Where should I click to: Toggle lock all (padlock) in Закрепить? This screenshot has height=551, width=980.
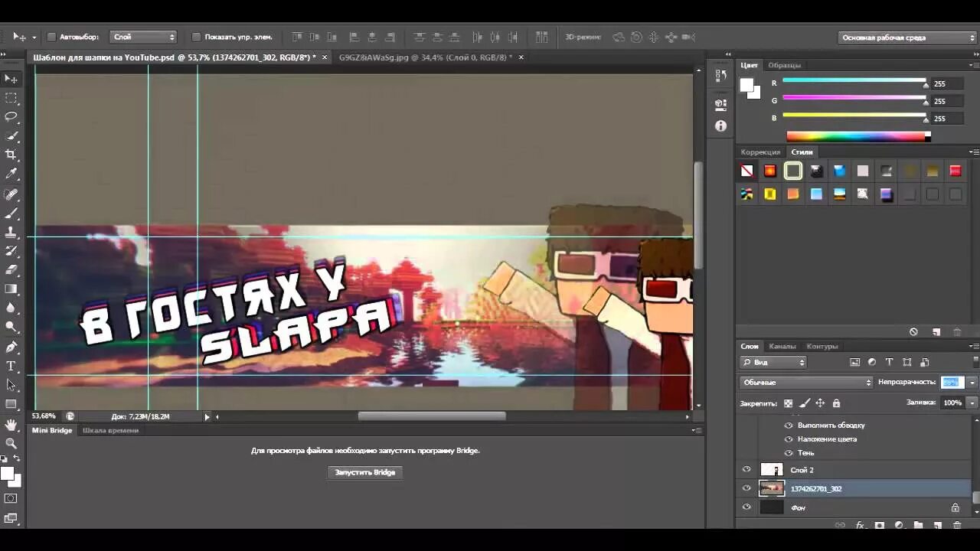[836, 403]
